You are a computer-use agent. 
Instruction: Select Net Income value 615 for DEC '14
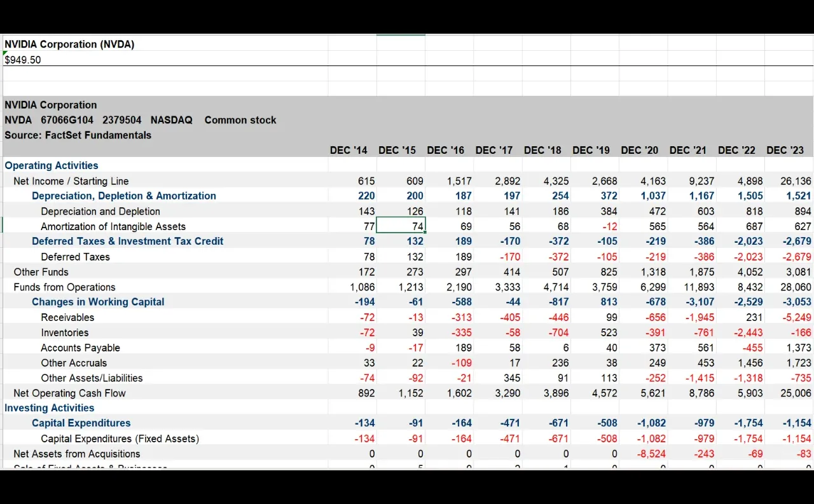coord(366,181)
